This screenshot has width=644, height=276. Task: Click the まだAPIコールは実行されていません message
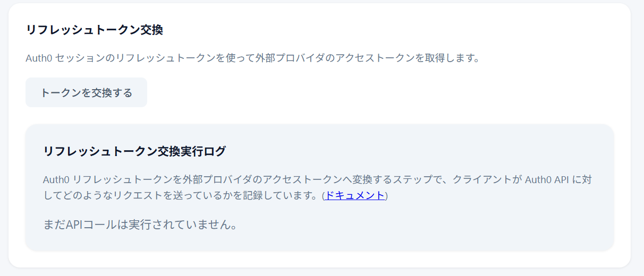click(x=140, y=225)
